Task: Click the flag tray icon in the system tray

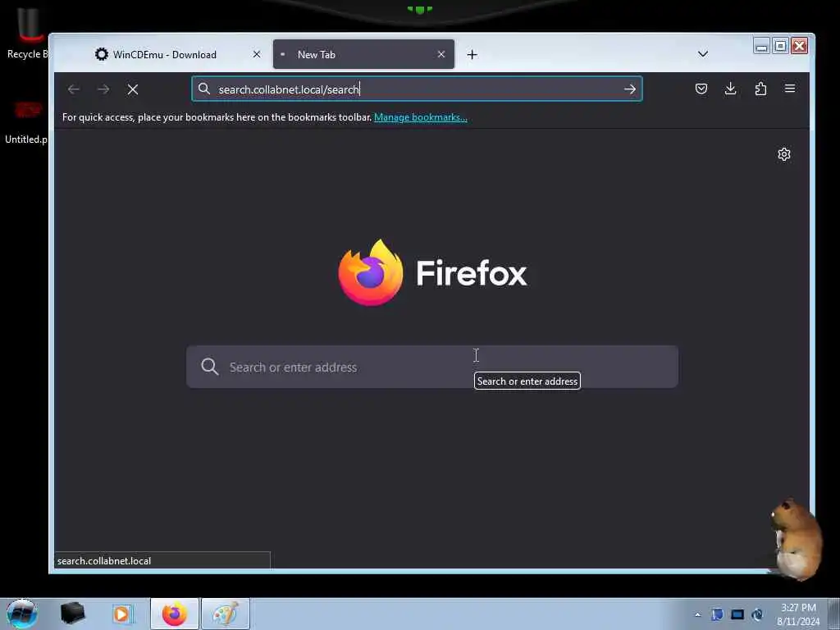Action: tap(717, 614)
